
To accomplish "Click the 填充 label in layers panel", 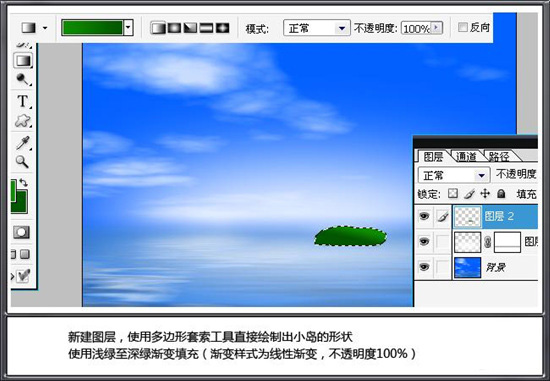I will 526,194.
